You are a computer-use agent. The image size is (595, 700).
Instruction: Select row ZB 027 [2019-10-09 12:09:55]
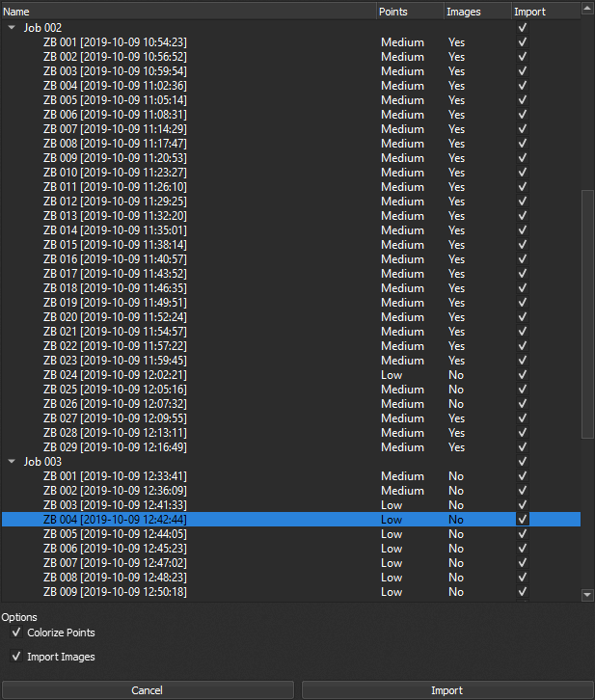(x=291, y=418)
